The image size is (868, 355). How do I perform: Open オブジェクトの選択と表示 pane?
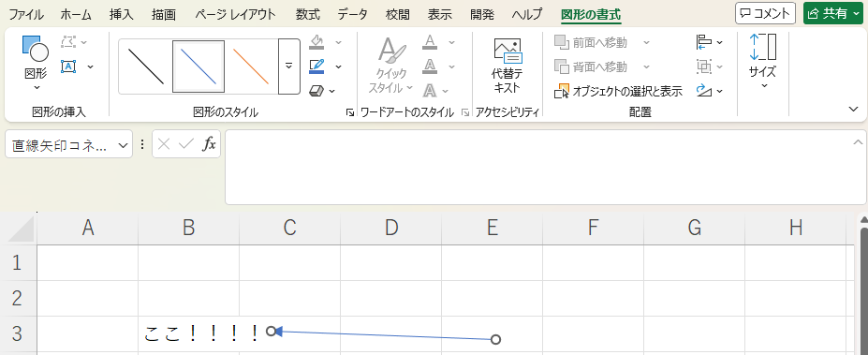click(619, 92)
